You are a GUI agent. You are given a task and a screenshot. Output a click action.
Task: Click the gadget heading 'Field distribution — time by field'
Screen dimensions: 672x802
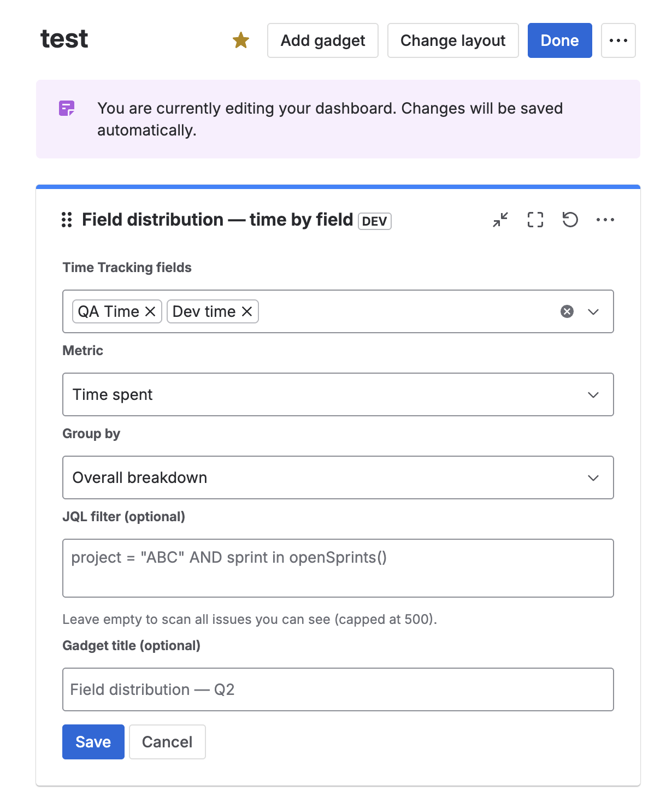[217, 220]
